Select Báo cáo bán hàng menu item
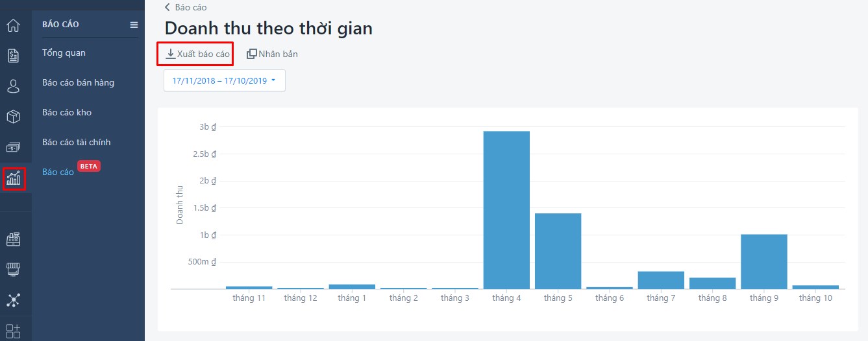This screenshot has height=341, width=868. click(78, 82)
